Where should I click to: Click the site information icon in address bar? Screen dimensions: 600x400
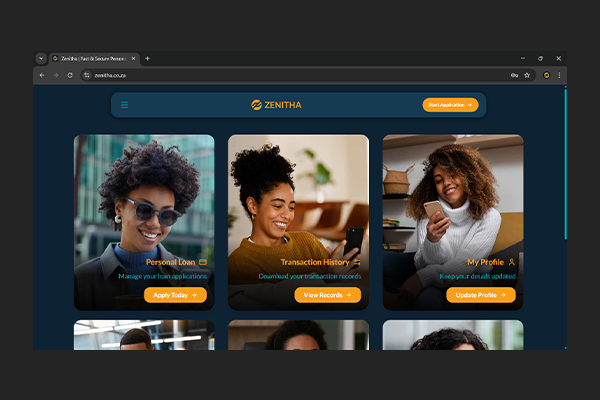pyautogui.click(x=87, y=75)
